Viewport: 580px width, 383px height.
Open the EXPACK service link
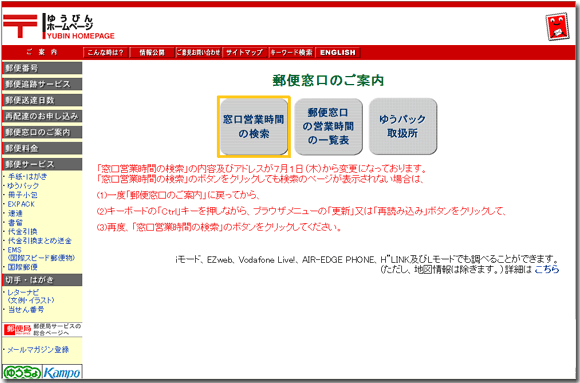(x=21, y=204)
